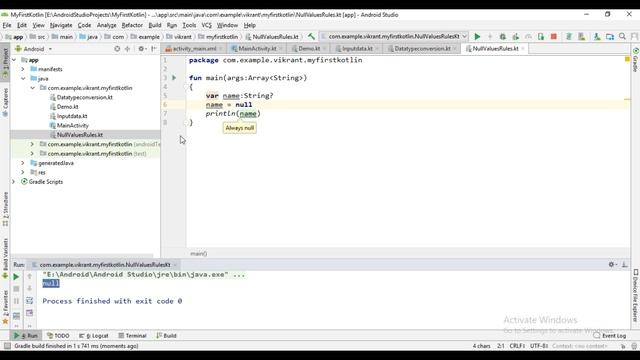This screenshot has width=640, height=360.
Task: Open AVD Manager icon in toolbar
Action: click(x=582, y=37)
